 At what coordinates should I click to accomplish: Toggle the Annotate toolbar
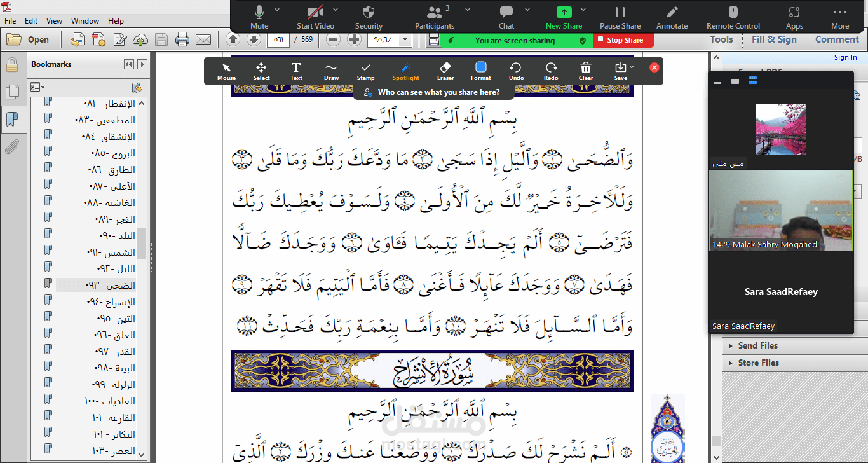[672, 17]
